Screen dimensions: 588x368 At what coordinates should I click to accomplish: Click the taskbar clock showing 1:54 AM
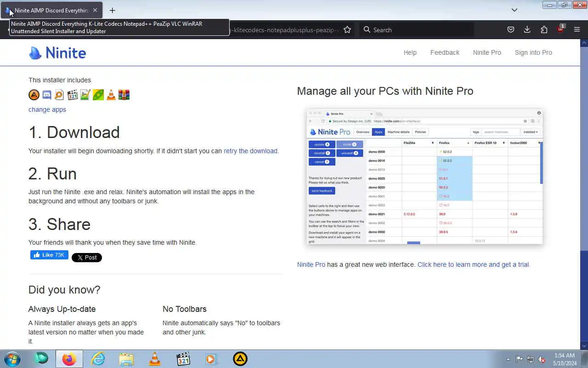pos(565,359)
